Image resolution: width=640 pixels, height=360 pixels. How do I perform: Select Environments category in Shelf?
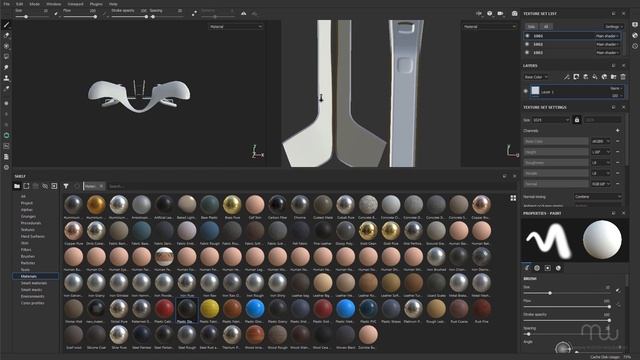point(33,296)
